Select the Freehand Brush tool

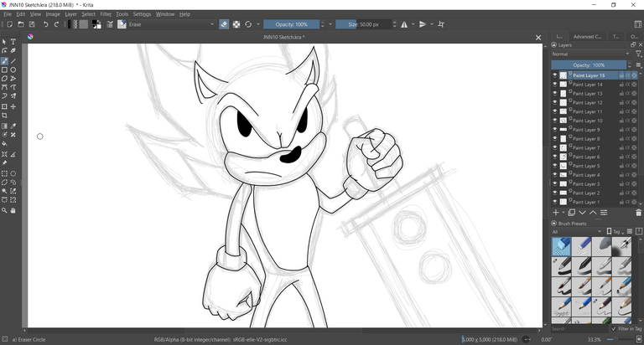[x=4, y=61]
